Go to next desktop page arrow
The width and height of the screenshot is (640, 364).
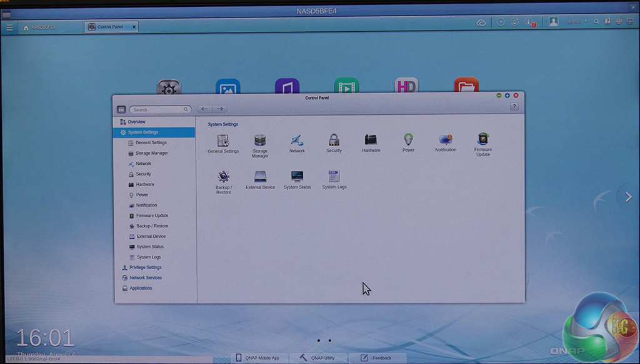pyautogui.click(x=627, y=197)
